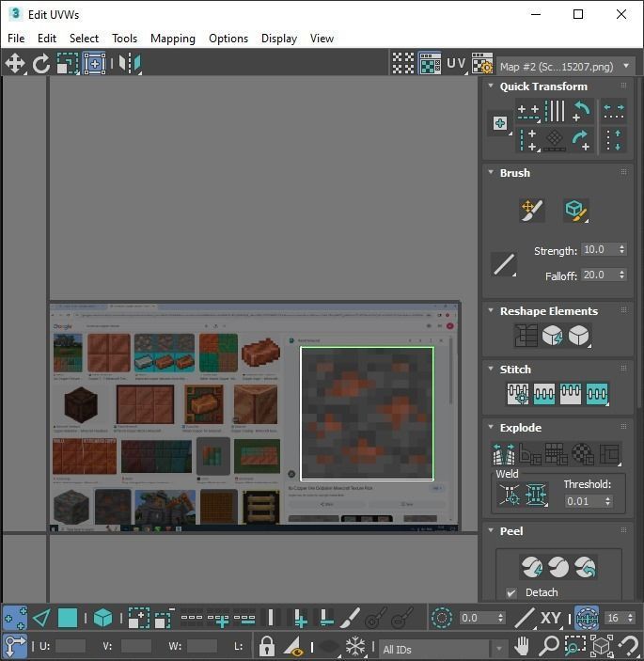The height and width of the screenshot is (661, 644).
Task: Click the Mirror selected subobjects tool
Action: point(130,64)
